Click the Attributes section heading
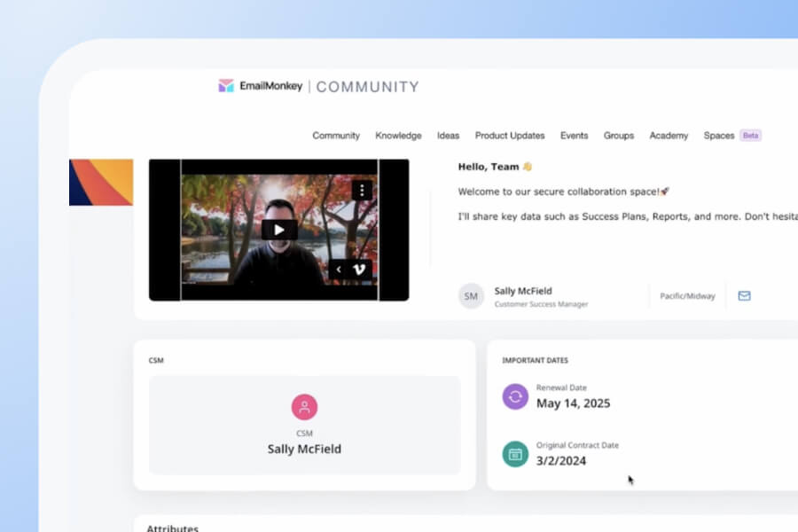 pyautogui.click(x=173, y=528)
